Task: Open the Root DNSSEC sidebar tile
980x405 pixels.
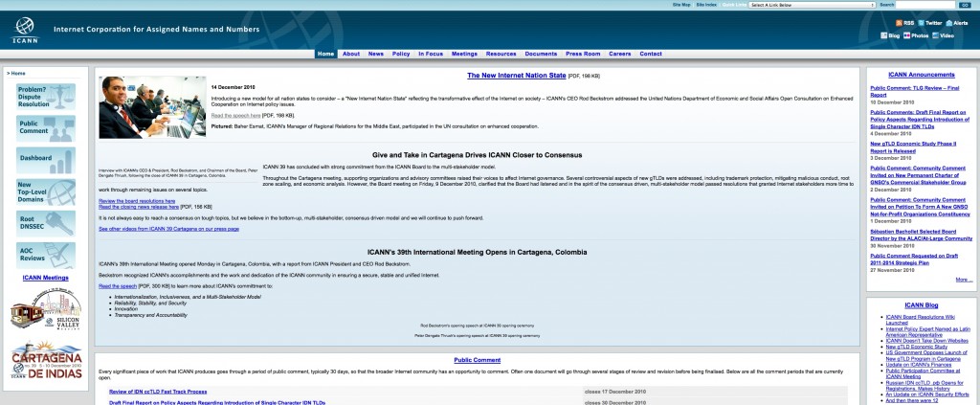Action: tap(46, 224)
